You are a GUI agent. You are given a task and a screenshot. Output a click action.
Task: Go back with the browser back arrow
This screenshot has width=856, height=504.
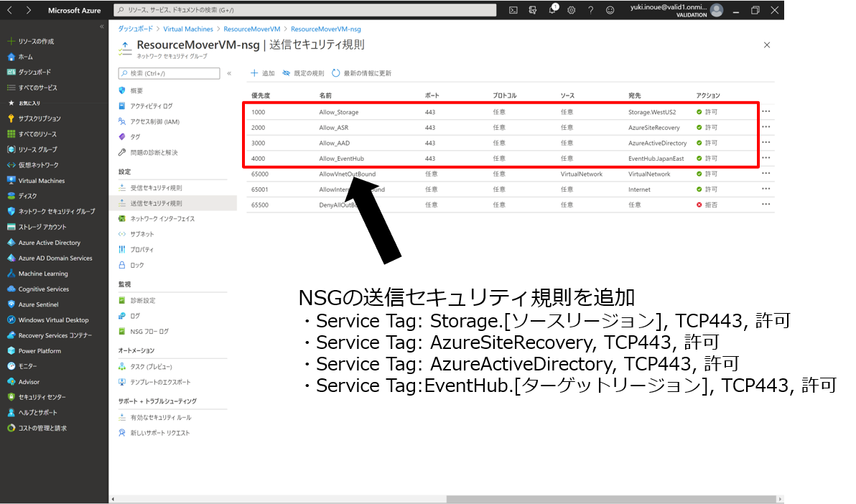pyautogui.click(x=10, y=10)
